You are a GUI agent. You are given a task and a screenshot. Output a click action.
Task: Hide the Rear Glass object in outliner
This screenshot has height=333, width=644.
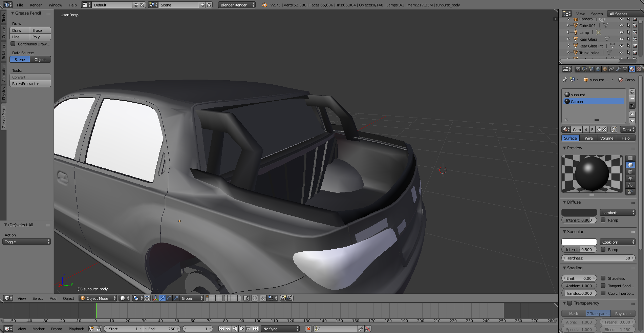tap(621, 39)
